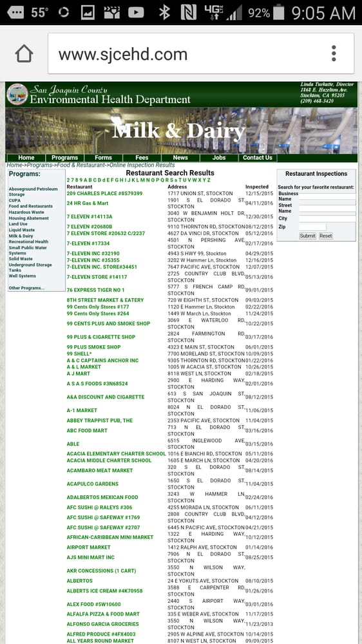Viewport: 362px width, 644px height.
Task: Open Other Programs... sidebar link
Action: point(26,289)
